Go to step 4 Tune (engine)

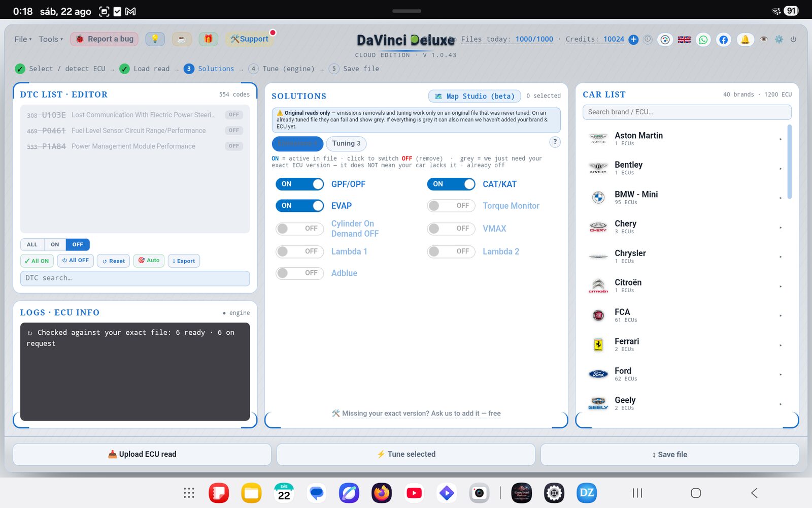coord(282,69)
